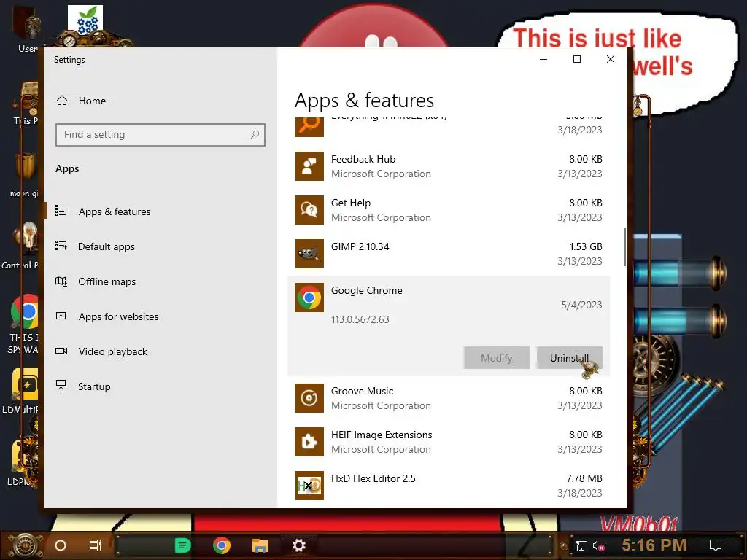This screenshot has width=747, height=560.
Task: Open the desktop shortcut with blue flowers icon
Action: tap(85, 20)
